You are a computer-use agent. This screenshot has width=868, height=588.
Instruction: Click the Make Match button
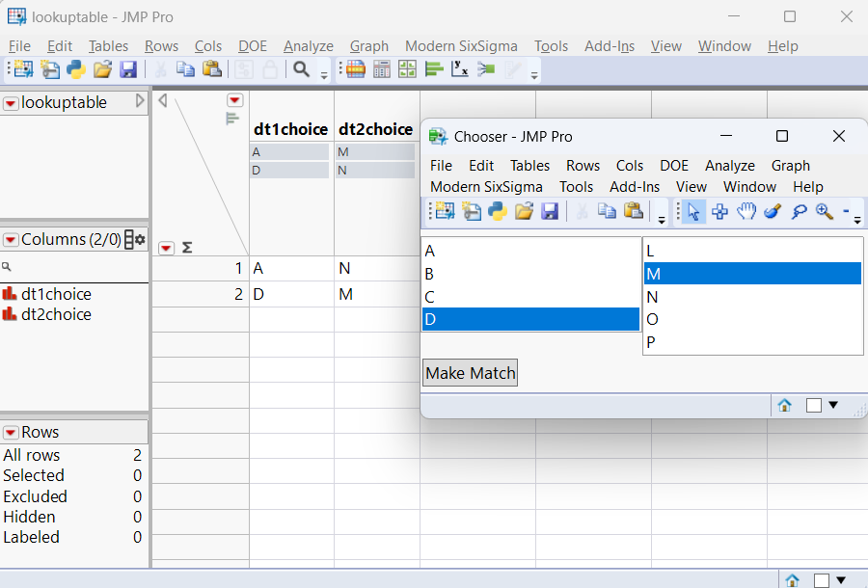[x=471, y=373]
